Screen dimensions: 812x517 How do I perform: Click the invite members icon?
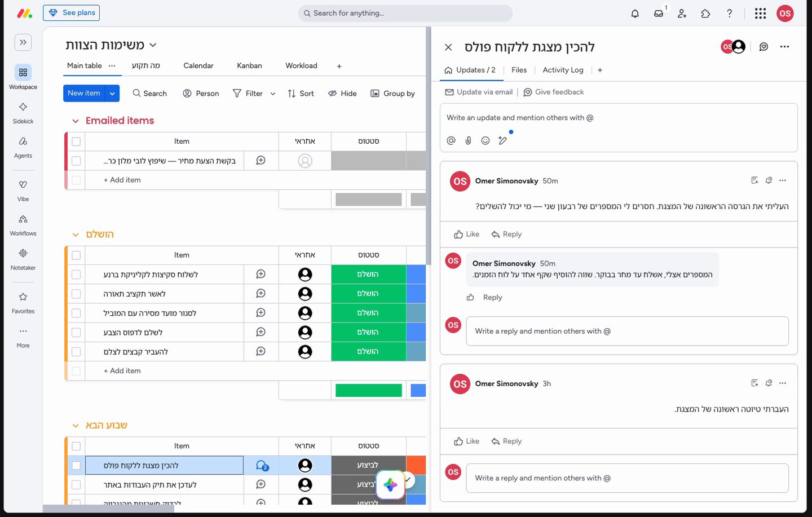point(682,14)
